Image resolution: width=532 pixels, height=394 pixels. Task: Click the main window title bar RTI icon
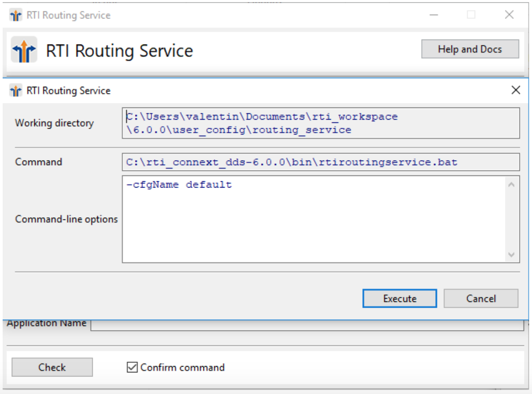pyautogui.click(x=16, y=15)
